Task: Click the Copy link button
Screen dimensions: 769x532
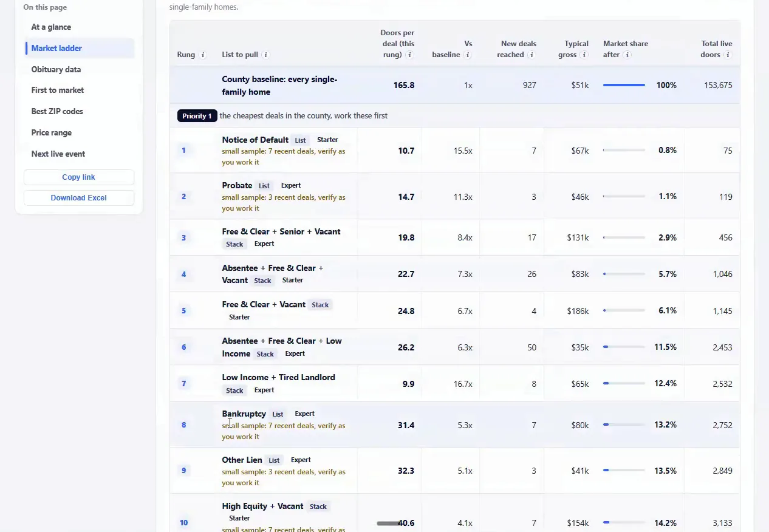Action: pos(79,177)
